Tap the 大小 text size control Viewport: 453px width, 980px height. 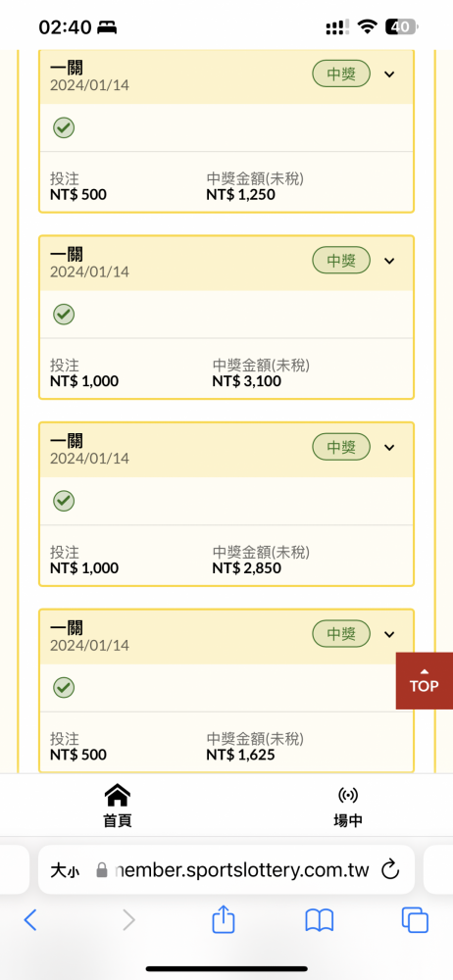65,870
